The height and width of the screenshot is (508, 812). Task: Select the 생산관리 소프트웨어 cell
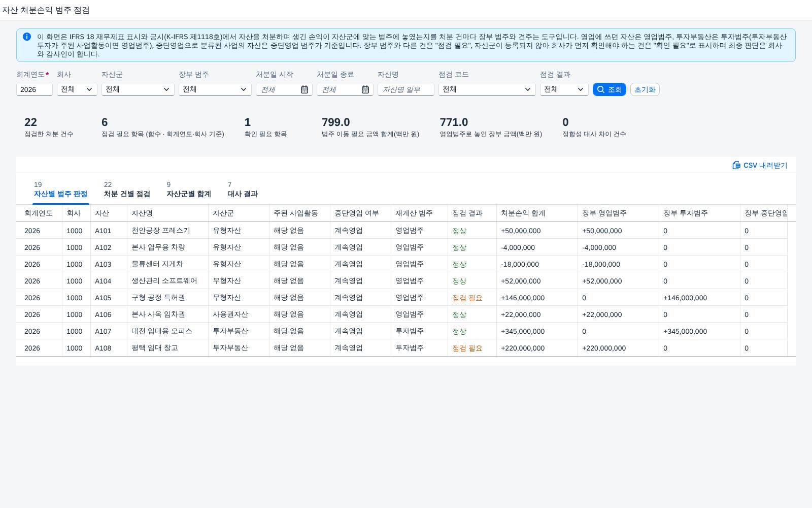pos(167,281)
